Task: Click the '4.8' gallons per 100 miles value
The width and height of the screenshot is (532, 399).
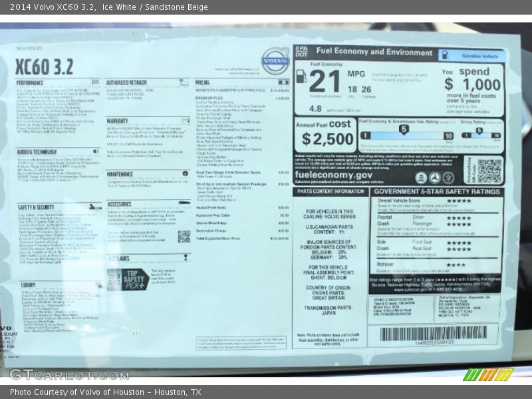Action: tap(315, 109)
